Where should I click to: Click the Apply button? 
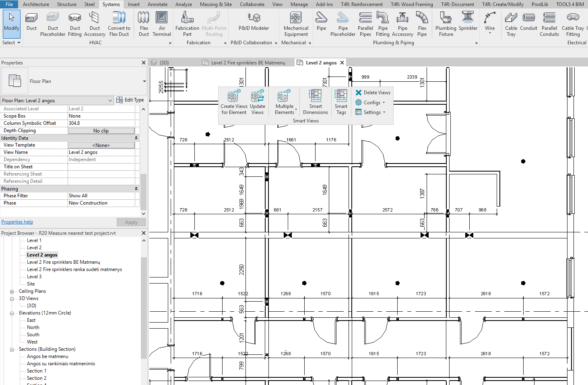[x=131, y=222]
